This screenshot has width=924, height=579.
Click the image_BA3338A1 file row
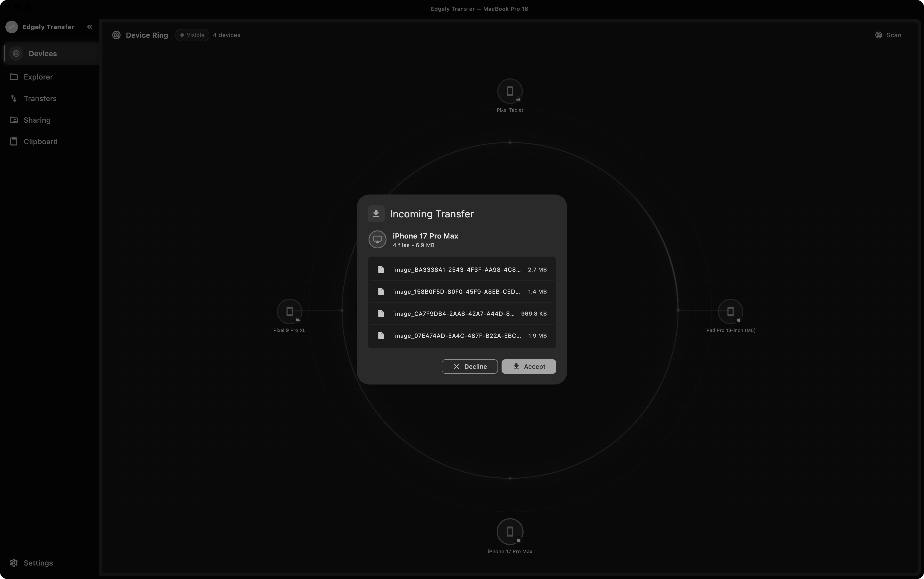coord(462,270)
